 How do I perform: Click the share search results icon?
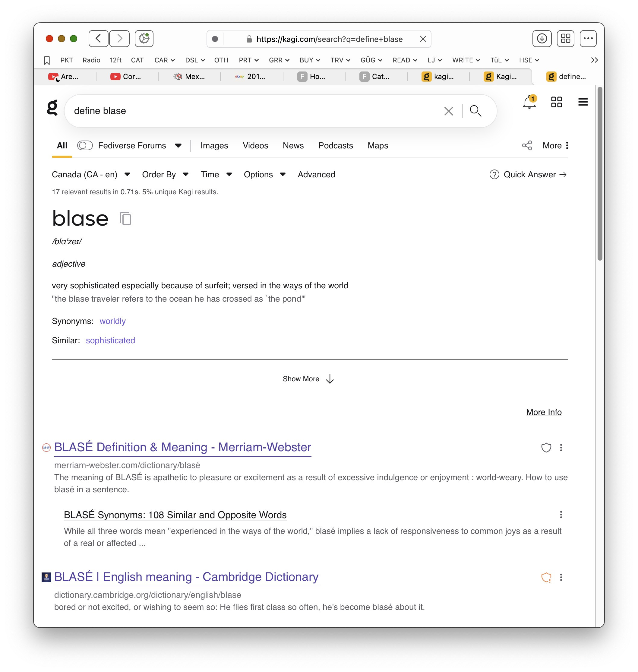click(527, 146)
